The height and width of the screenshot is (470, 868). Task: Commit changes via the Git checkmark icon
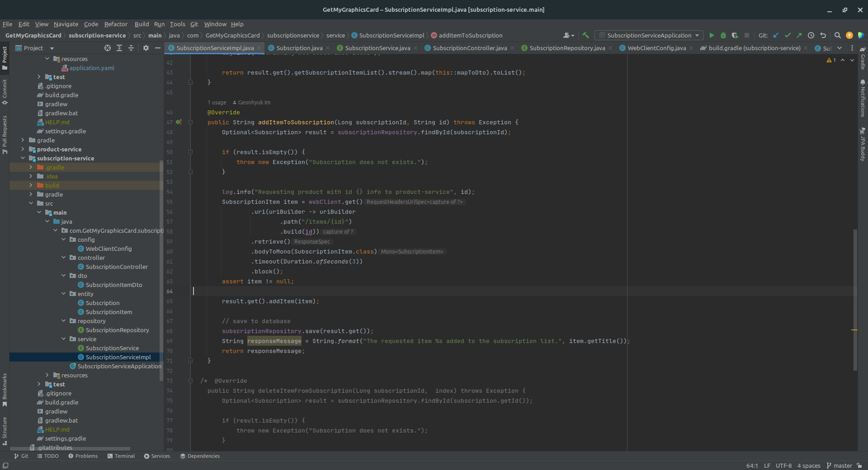[x=788, y=35]
